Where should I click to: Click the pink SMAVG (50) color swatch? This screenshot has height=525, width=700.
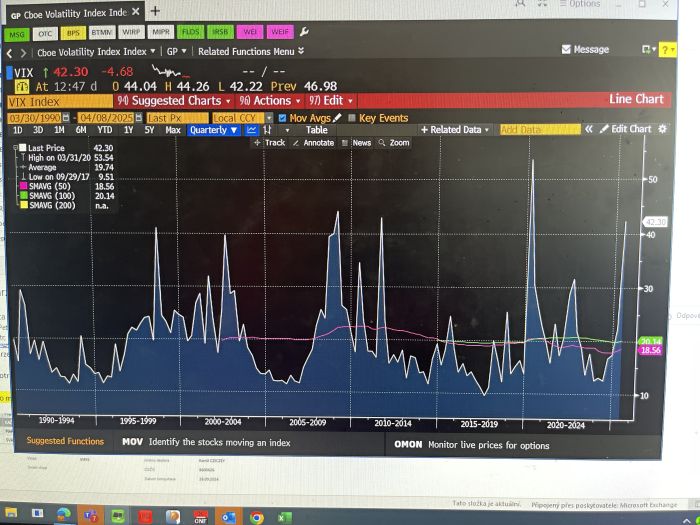21,186
